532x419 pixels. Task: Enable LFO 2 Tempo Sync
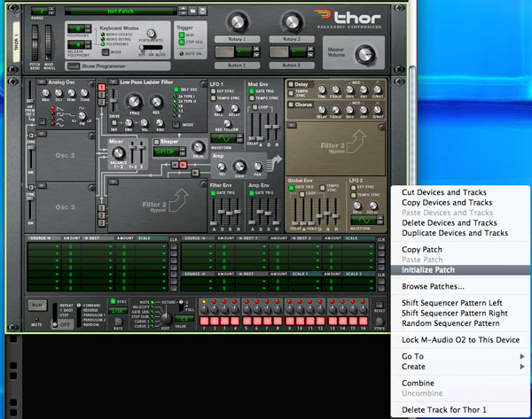(353, 195)
